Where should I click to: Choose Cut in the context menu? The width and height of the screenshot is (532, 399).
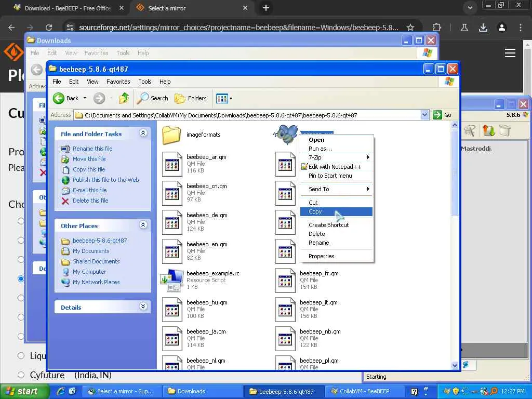(x=336, y=203)
